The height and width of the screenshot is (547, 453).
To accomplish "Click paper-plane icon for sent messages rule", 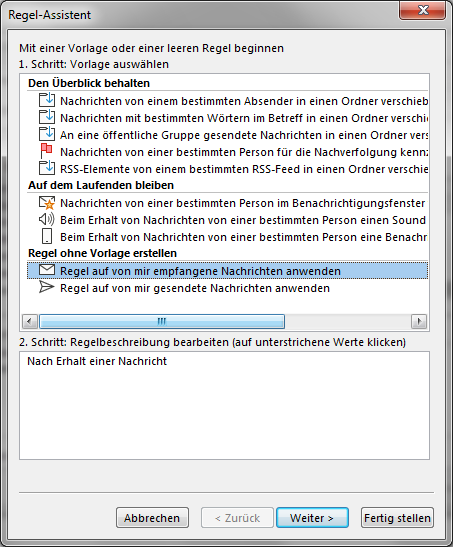I will point(47,287).
